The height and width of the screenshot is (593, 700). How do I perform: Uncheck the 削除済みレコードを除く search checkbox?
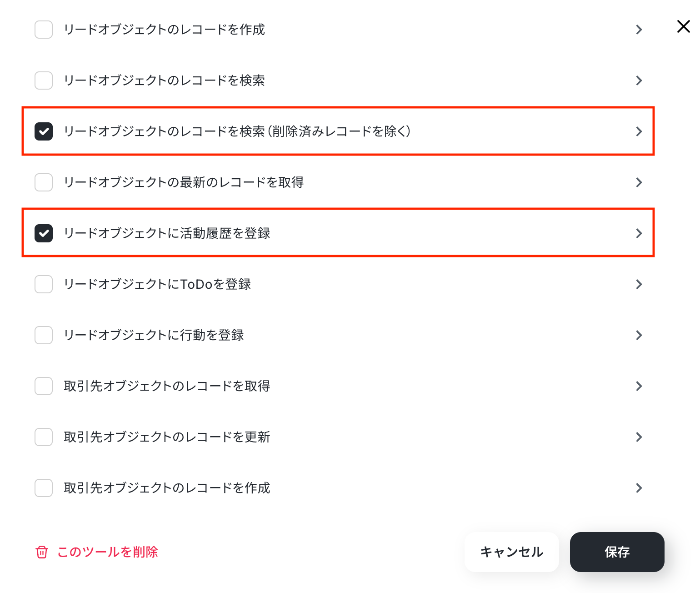pos(44,131)
